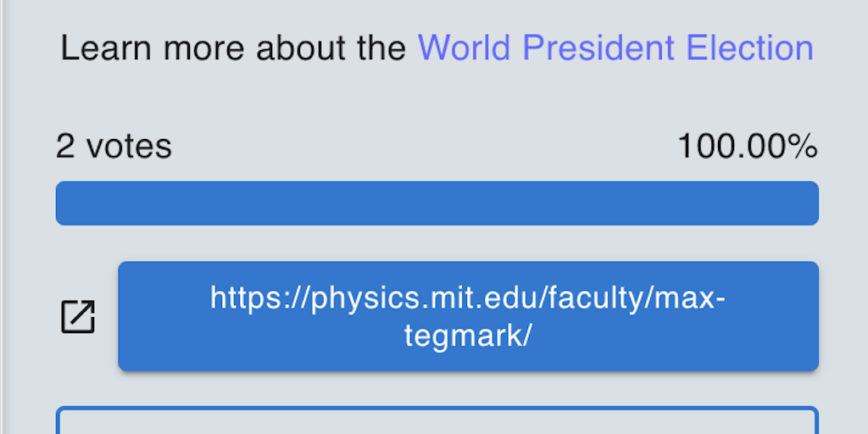This screenshot has height=434, width=868.
Task: Click the left panel edge border
Action: pos(3,217)
